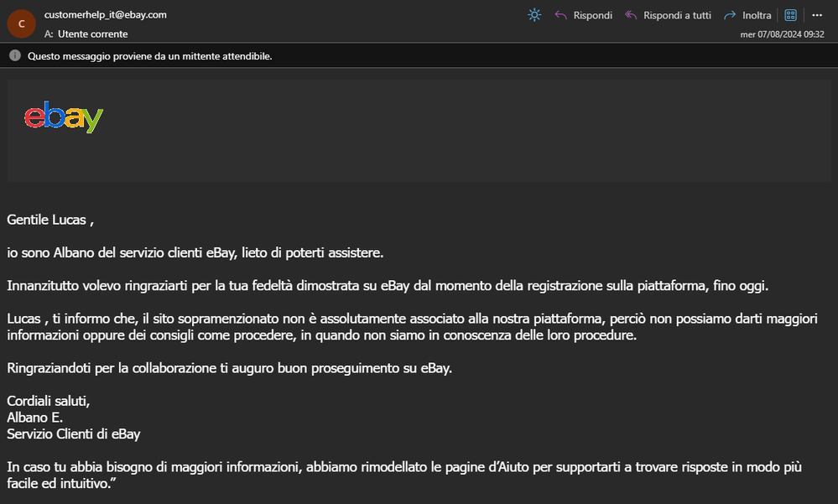Select sender address customerhelp_it@ebay.com

tap(105, 15)
